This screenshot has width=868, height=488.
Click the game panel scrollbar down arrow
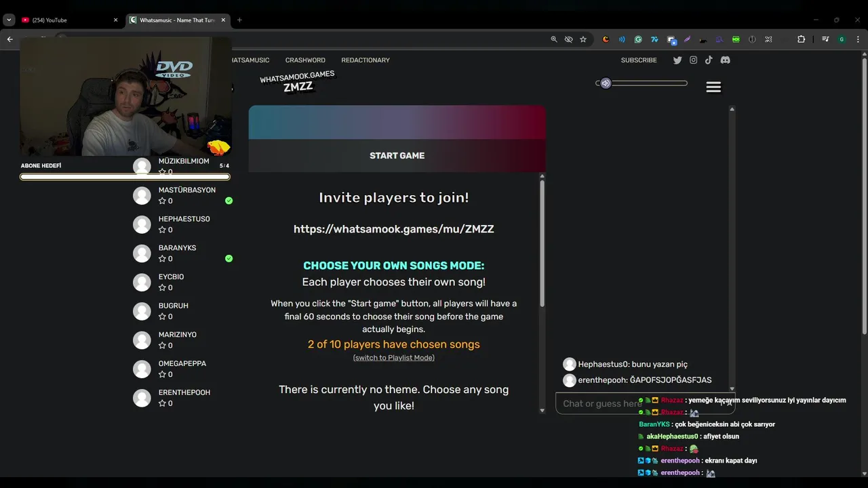click(x=542, y=410)
